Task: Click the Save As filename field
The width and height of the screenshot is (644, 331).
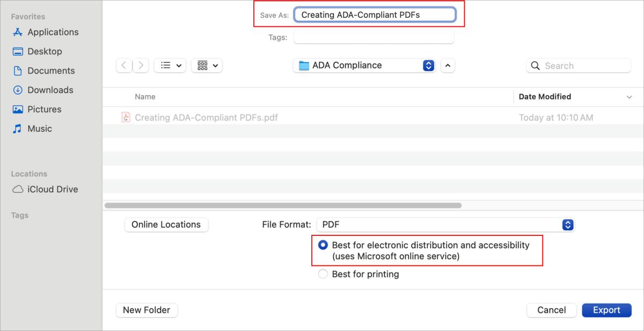Action: coord(376,15)
